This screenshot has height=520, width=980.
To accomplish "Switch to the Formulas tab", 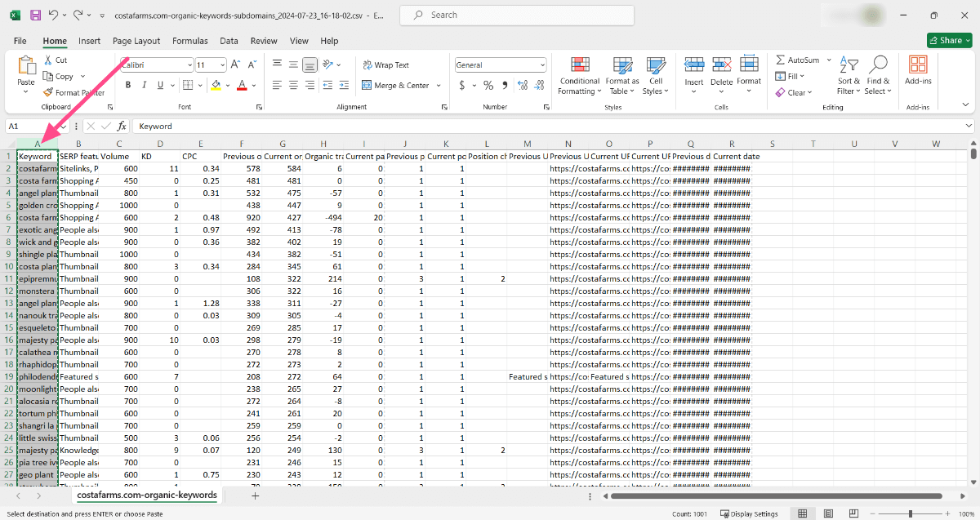I will 189,41.
